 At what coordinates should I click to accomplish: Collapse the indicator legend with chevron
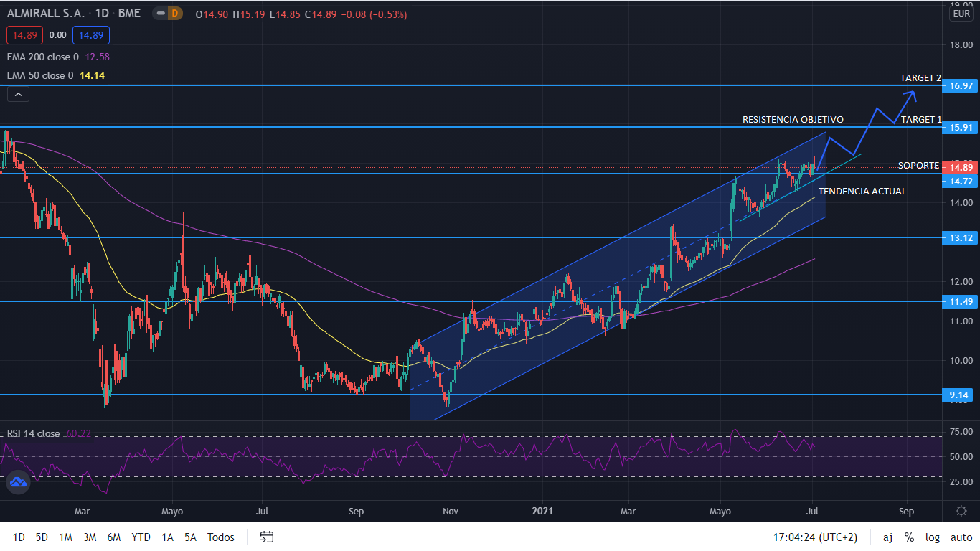coord(18,94)
